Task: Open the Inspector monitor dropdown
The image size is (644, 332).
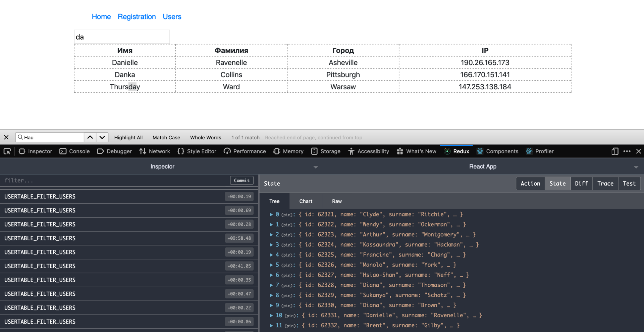Action: [162, 167]
